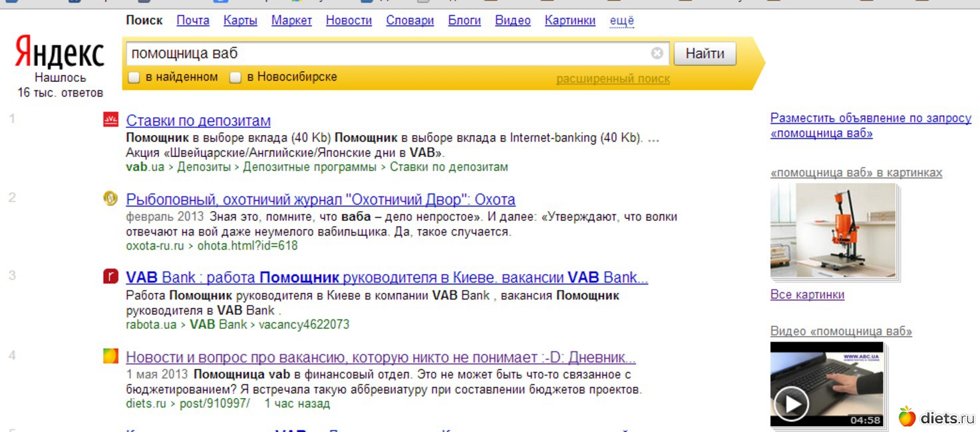Open the orange machine image thumbnail
The width and height of the screenshot is (980, 432).
pyautogui.click(x=833, y=230)
